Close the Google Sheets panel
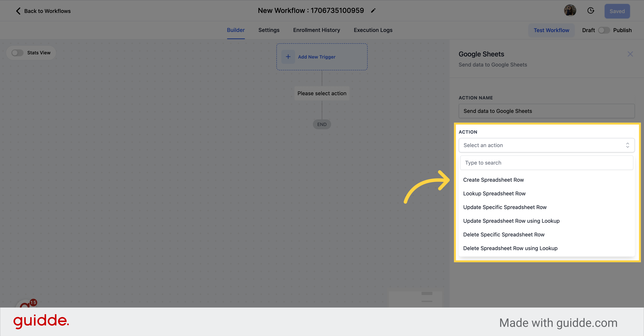 click(x=630, y=54)
